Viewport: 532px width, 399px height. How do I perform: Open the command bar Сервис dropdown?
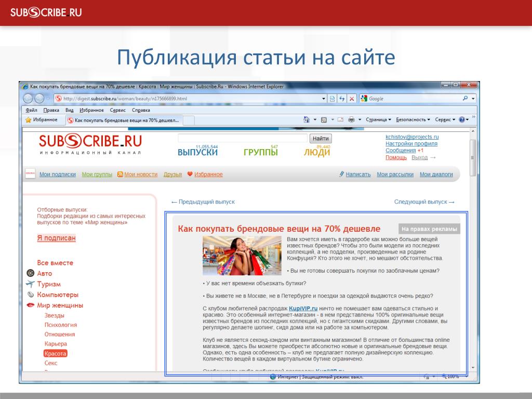[x=445, y=120]
